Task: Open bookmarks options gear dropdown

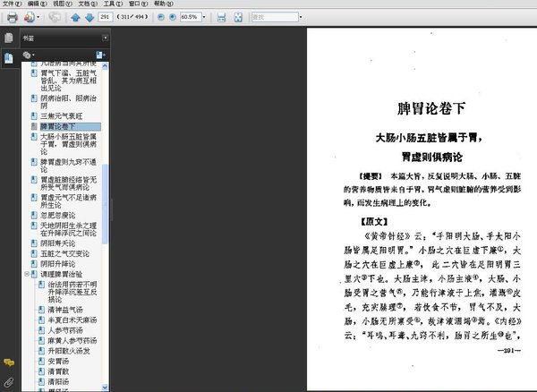Action: 29,55
